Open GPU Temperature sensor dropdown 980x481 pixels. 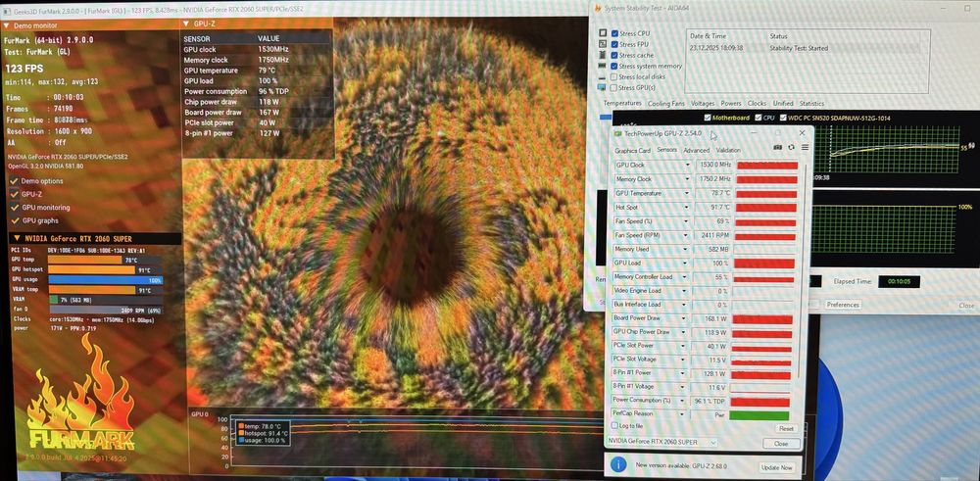(x=688, y=193)
